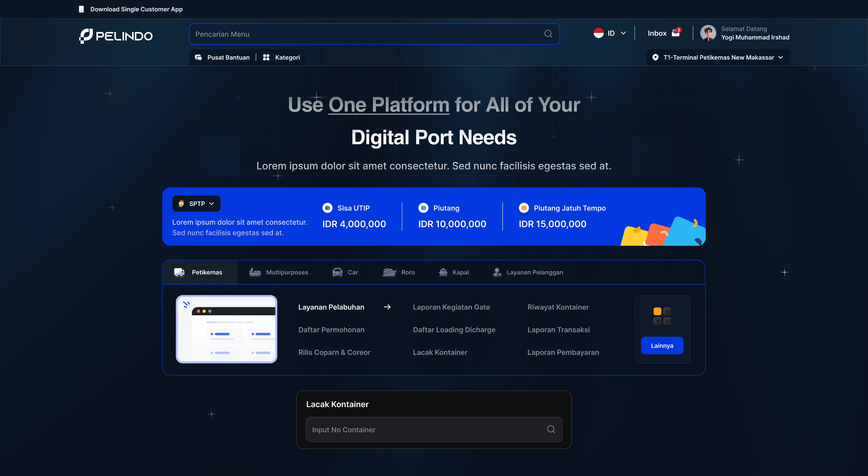This screenshot has height=476, width=868.
Task: Open Riwayat Kontainer
Action: pyautogui.click(x=558, y=307)
